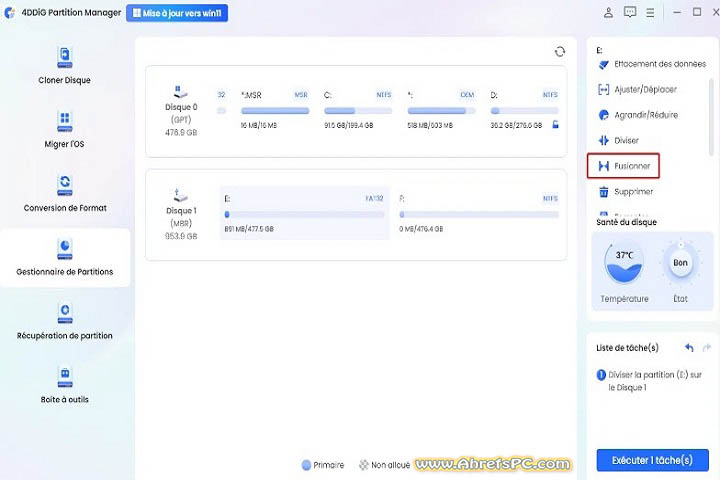Click the Disque 1 drive icon
720x480 pixels.
(x=180, y=195)
